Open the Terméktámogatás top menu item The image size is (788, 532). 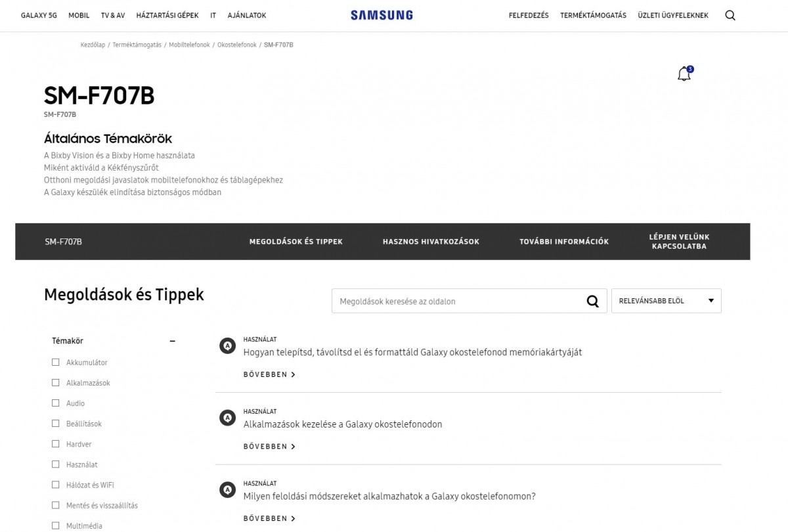[593, 15]
